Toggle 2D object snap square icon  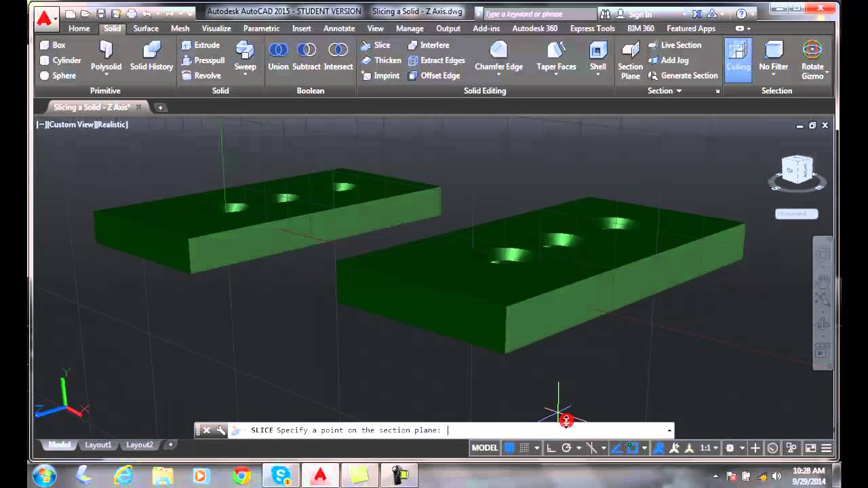point(633,448)
